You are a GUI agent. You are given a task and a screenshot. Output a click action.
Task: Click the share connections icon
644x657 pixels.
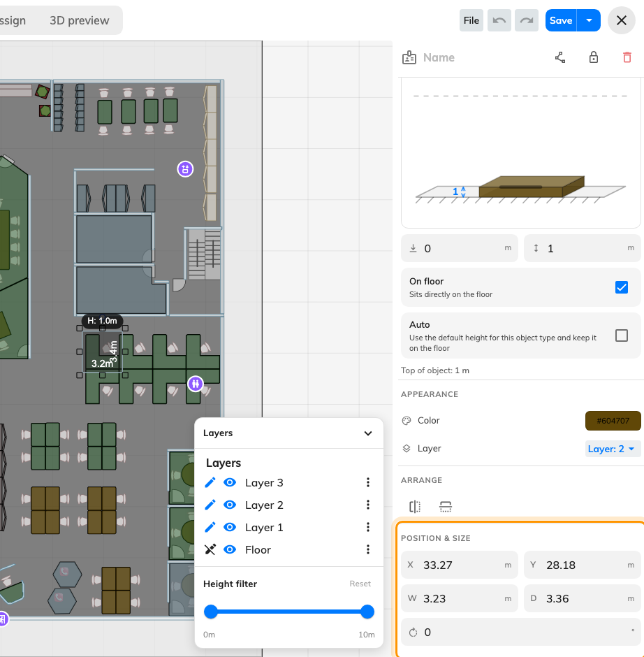[x=560, y=57]
